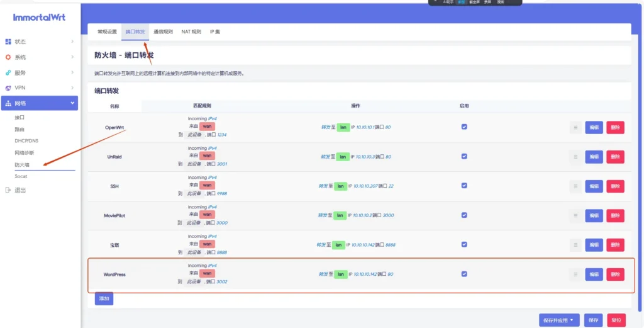Switch to the 端口转发 tab

pos(135,31)
